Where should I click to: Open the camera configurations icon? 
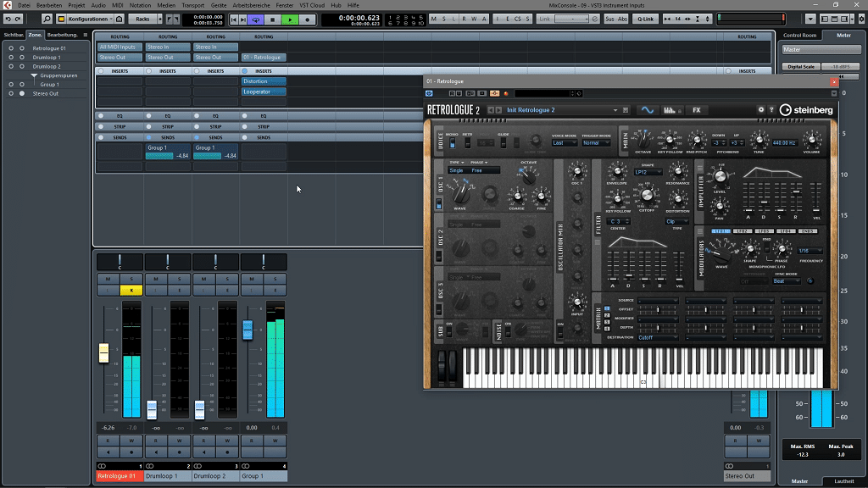click(x=119, y=19)
